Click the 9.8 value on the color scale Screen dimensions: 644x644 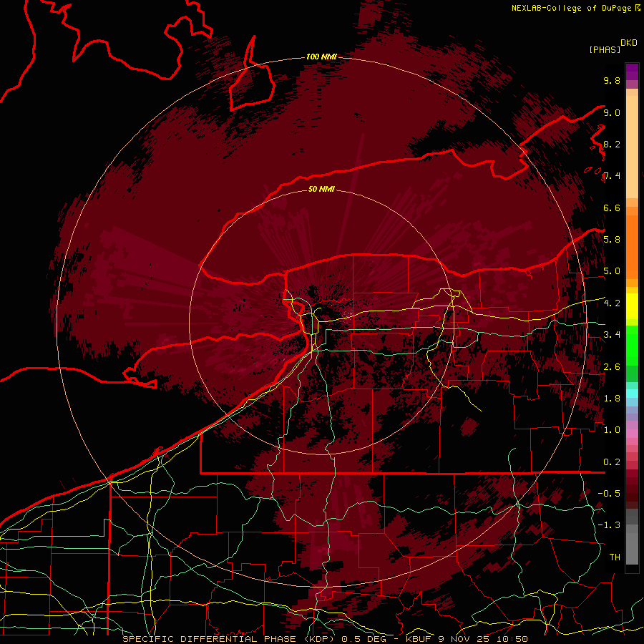[612, 80]
